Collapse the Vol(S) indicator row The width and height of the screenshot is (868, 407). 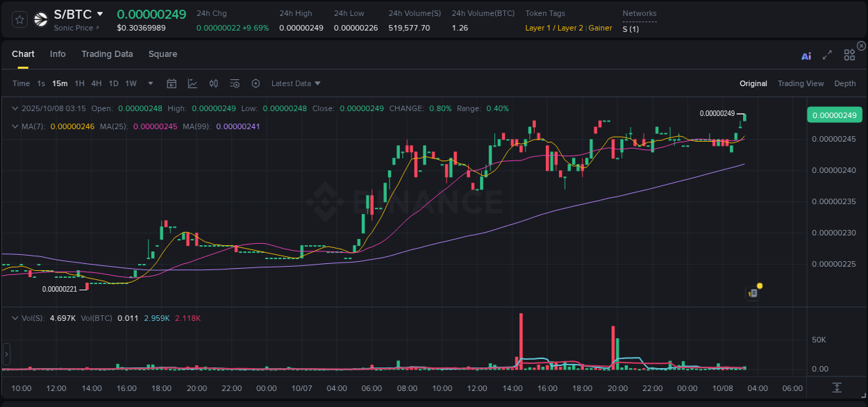pos(15,317)
